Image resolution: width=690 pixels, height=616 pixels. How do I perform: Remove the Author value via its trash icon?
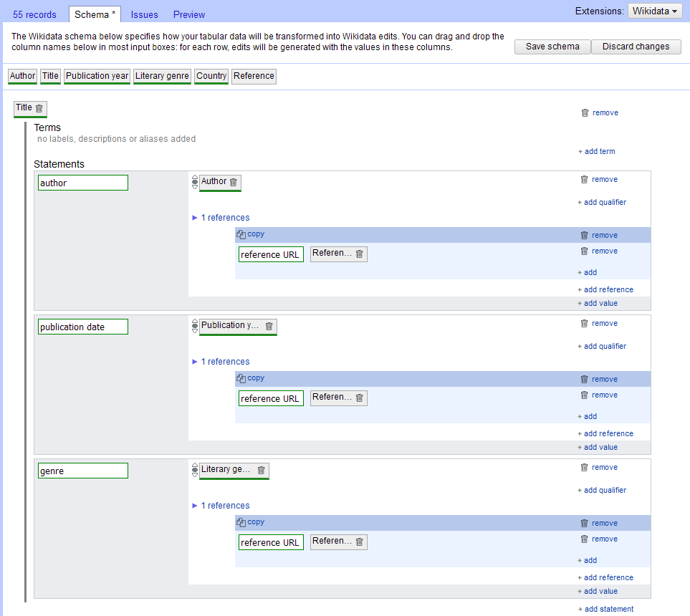tap(234, 181)
